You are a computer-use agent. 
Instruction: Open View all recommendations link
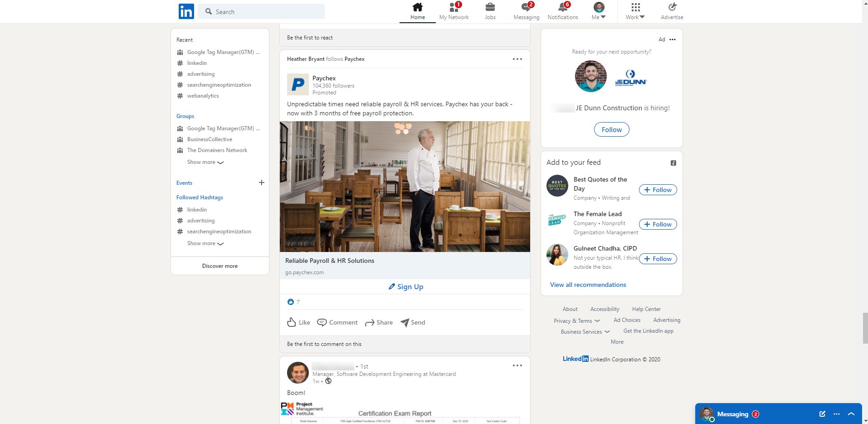point(588,285)
